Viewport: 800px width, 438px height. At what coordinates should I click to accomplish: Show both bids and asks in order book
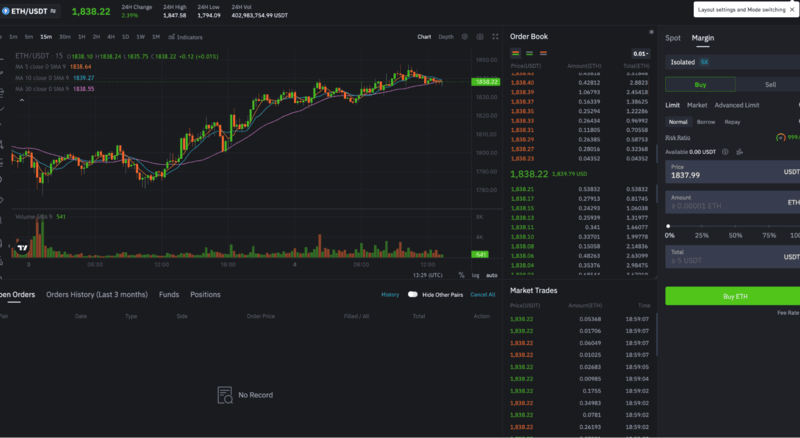[x=515, y=53]
